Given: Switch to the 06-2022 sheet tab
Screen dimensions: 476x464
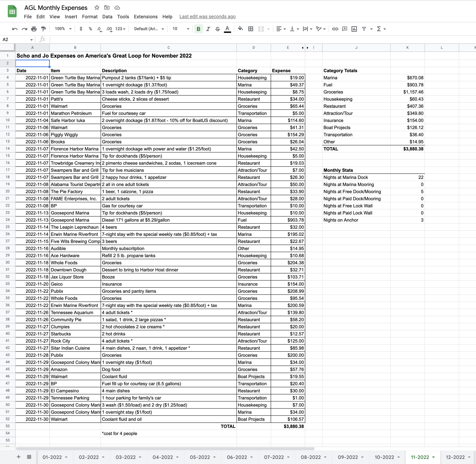Looking at the screenshot, I should pyautogui.click(x=237, y=457).
